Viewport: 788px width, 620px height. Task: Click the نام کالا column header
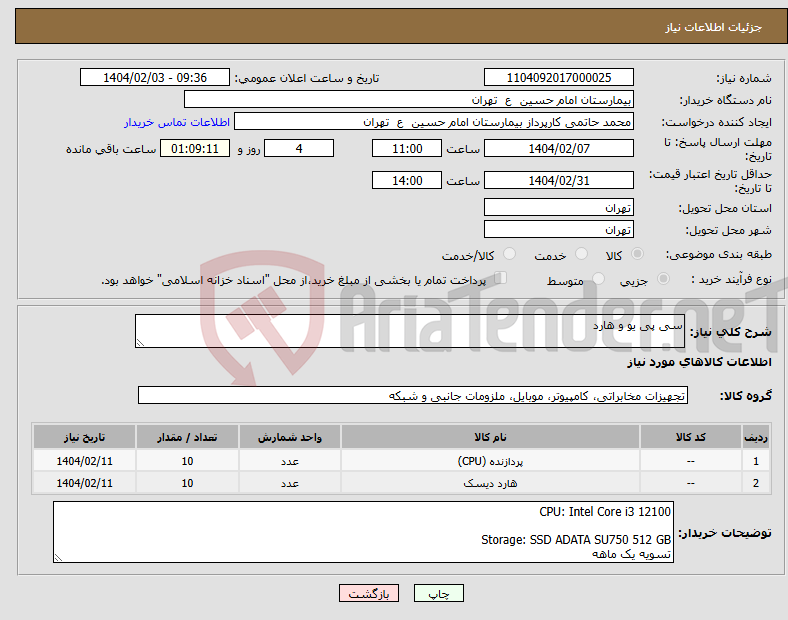pos(490,437)
